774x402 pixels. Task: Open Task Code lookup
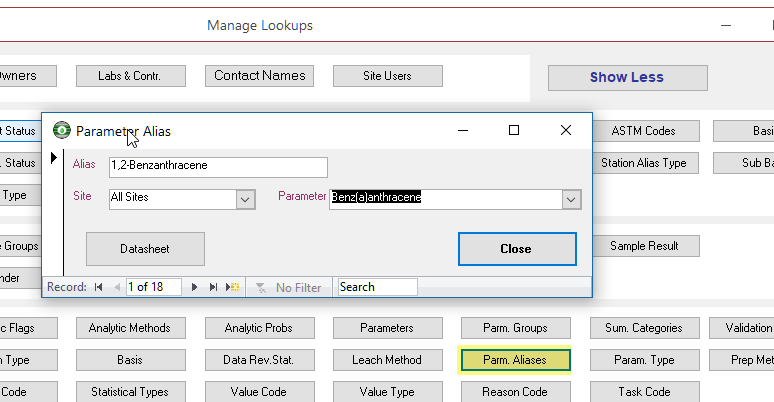click(x=644, y=392)
